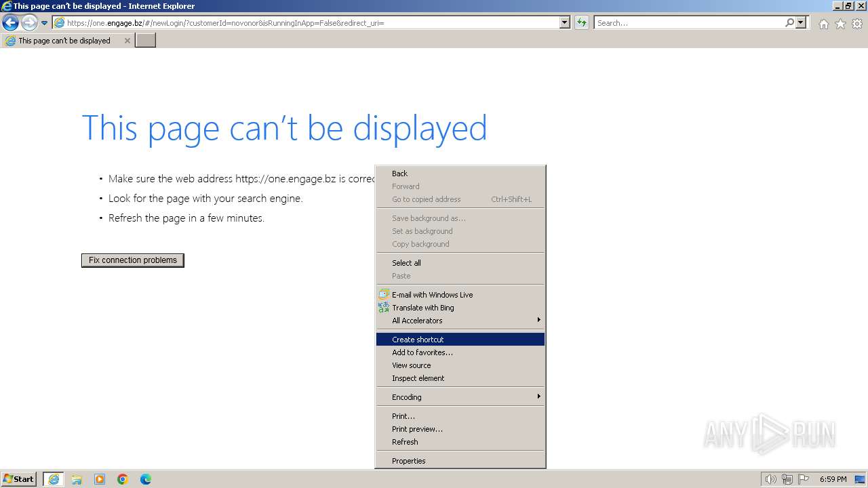Choose Create shortcut menu entry
The width and height of the screenshot is (868, 488).
tap(460, 340)
